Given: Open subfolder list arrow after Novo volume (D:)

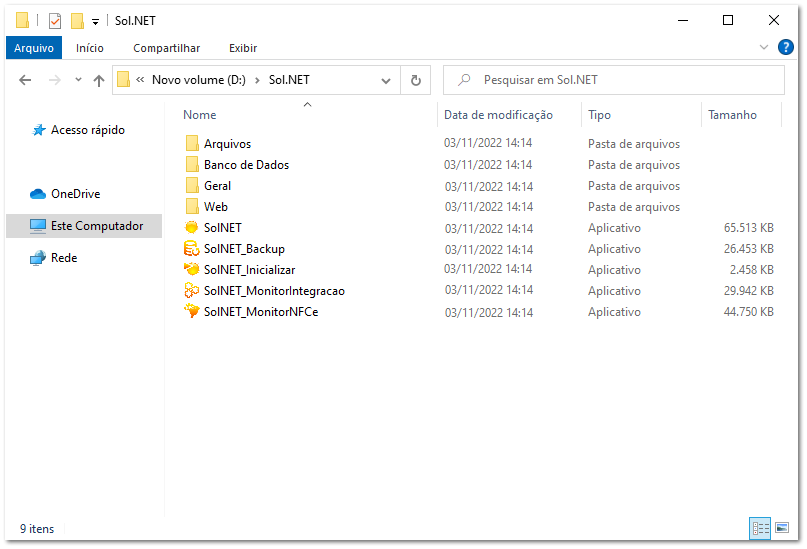Looking at the screenshot, I should coord(257,80).
